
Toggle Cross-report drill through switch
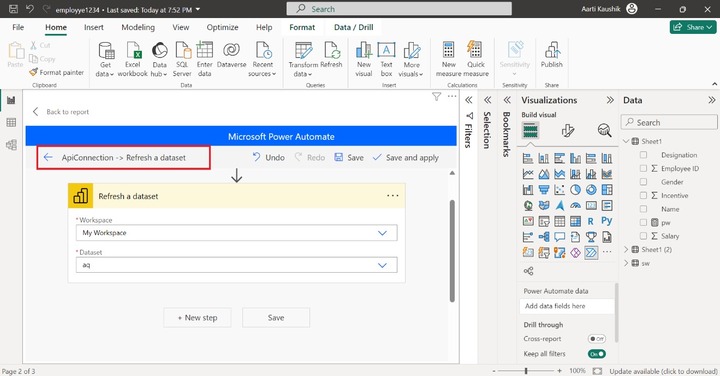point(596,339)
